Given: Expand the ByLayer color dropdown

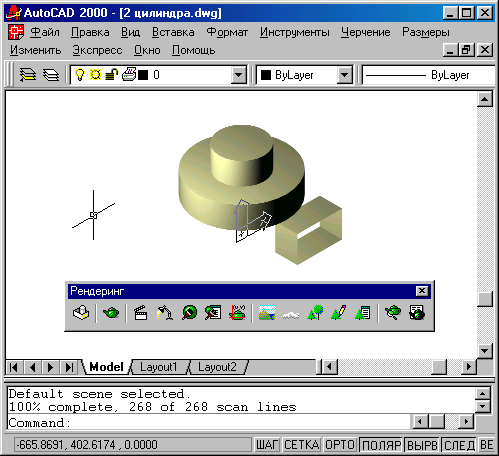Looking at the screenshot, I should (x=344, y=75).
